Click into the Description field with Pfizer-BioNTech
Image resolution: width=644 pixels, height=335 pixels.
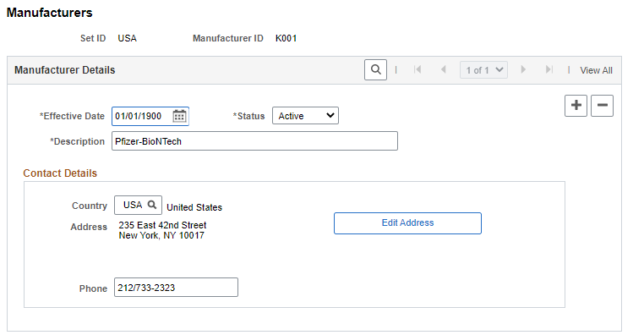254,141
